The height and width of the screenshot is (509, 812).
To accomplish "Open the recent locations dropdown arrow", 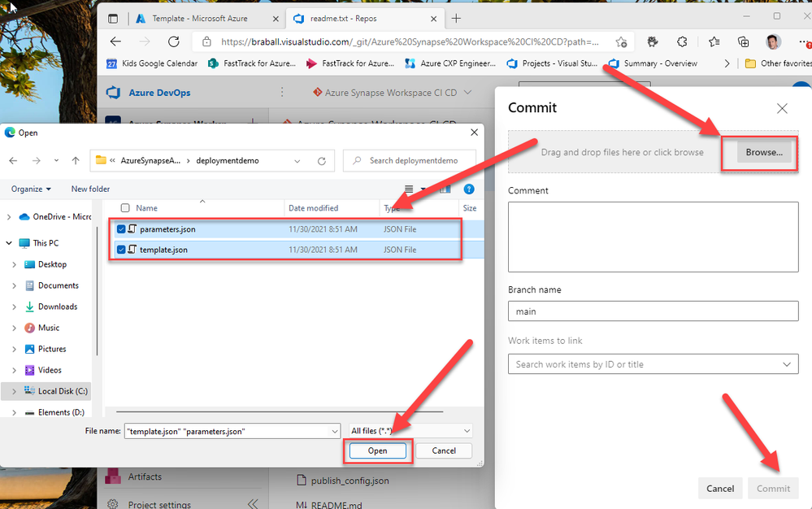I will click(x=56, y=161).
